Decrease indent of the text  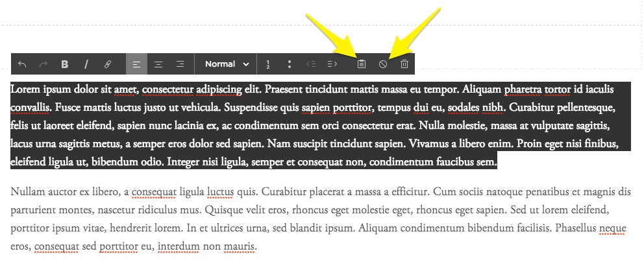[x=310, y=64]
